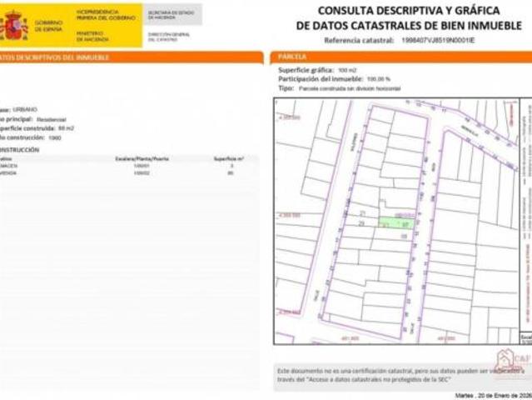The width and height of the screenshot is (532, 400).
Task: Select the cadastral reference code 1998407VJ8519N0001IE
Action: 438,40
